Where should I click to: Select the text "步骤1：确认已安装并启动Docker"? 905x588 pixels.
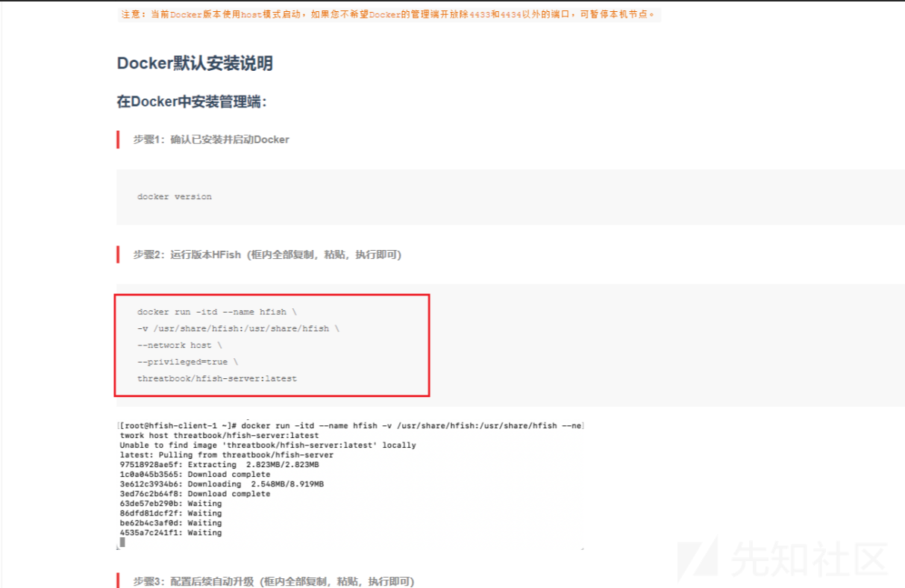click(211, 140)
